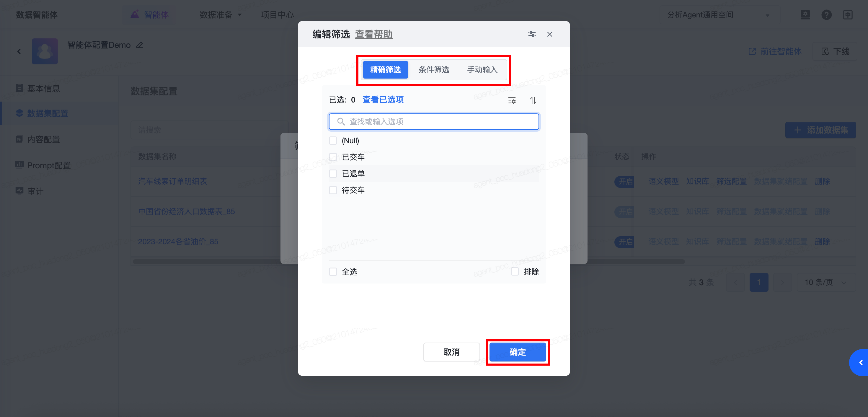Click 删除 for 2023-2024各省油价_85 row

click(822, 242)
